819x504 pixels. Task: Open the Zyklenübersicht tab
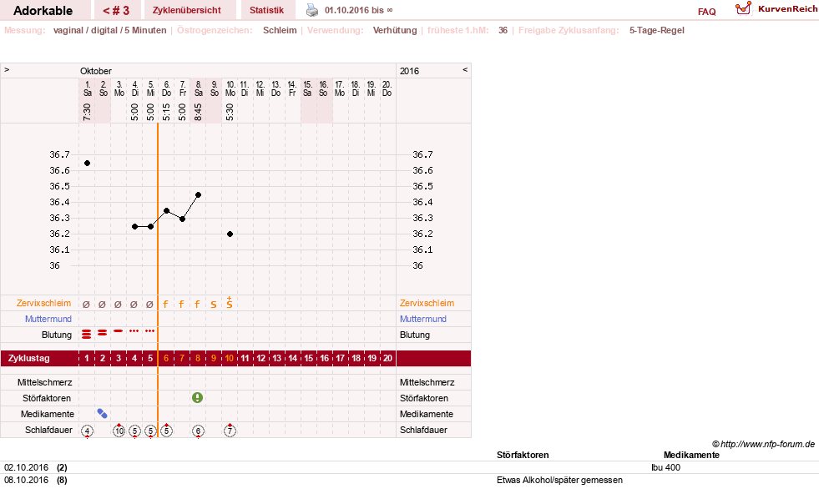pos(186,10)
